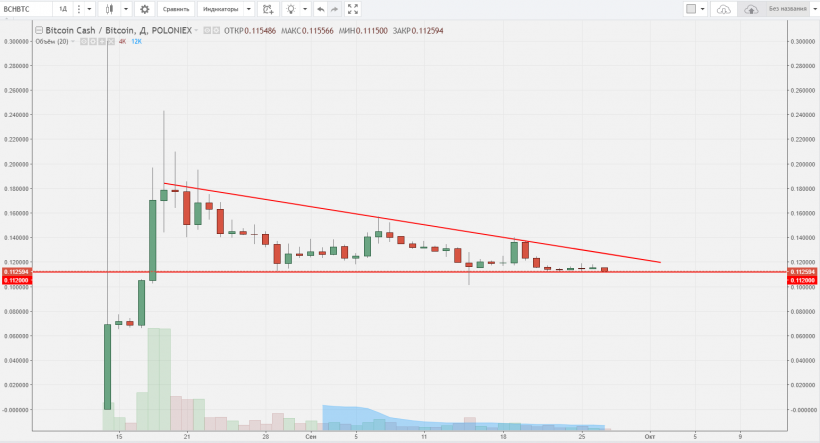The height and width of the screenshot is (443, 820).
Task: Select the candlestick chart style icon
Action: coord(109,9)
